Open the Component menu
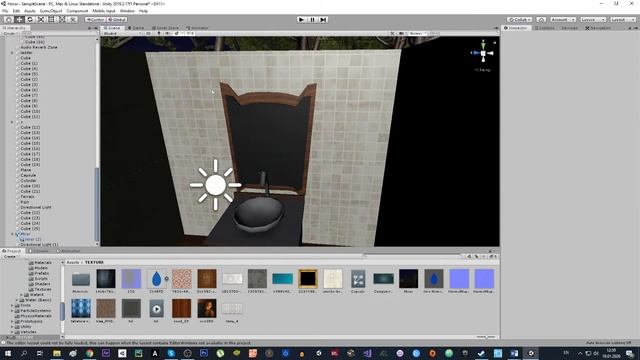640x360 pixels. 77,11
